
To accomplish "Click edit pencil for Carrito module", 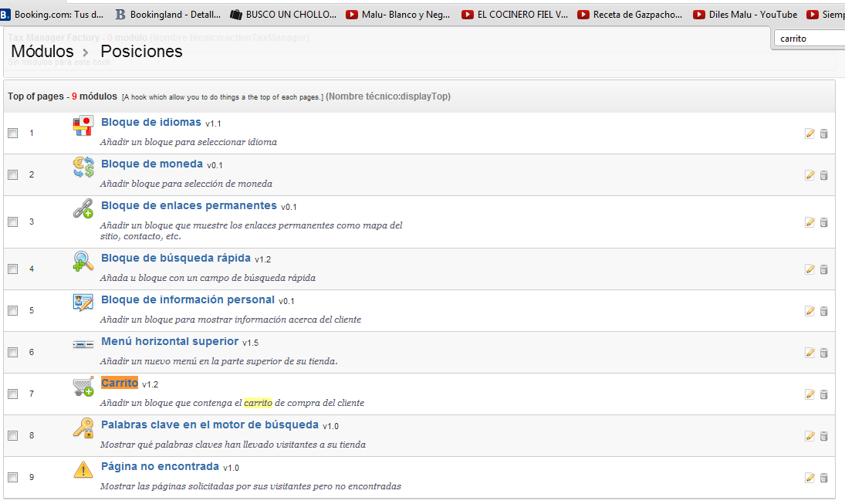I will pyautogui.click(x=810, y=394).
